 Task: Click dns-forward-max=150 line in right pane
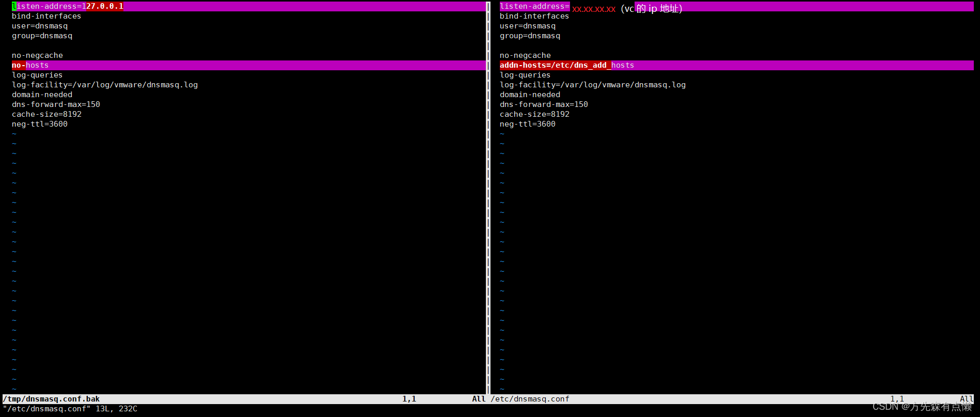[544, 104]
